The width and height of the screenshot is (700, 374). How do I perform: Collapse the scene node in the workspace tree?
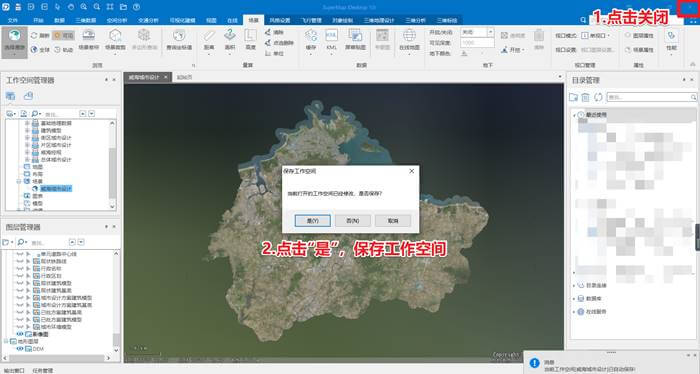click(19, 181)
